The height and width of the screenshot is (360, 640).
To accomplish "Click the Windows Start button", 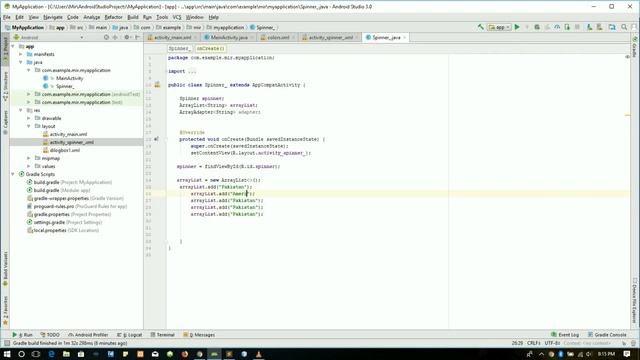I will pos(7,354).
